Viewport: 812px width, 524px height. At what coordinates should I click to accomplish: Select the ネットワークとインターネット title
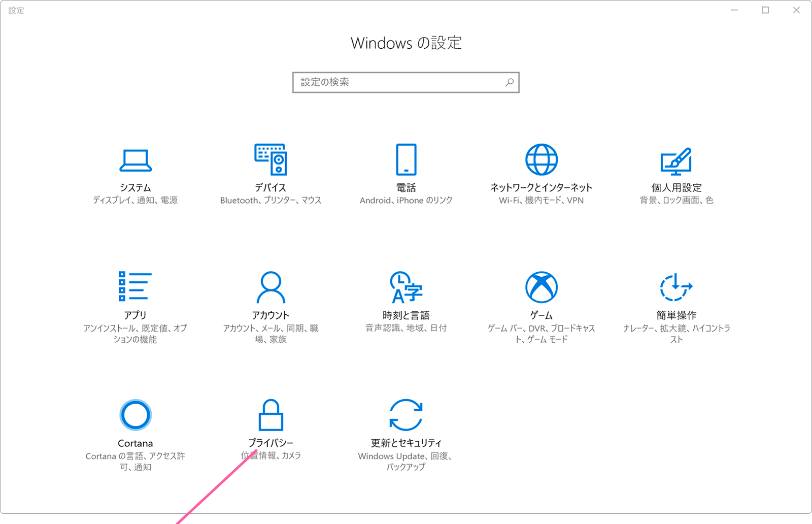(x=542, y=188)
